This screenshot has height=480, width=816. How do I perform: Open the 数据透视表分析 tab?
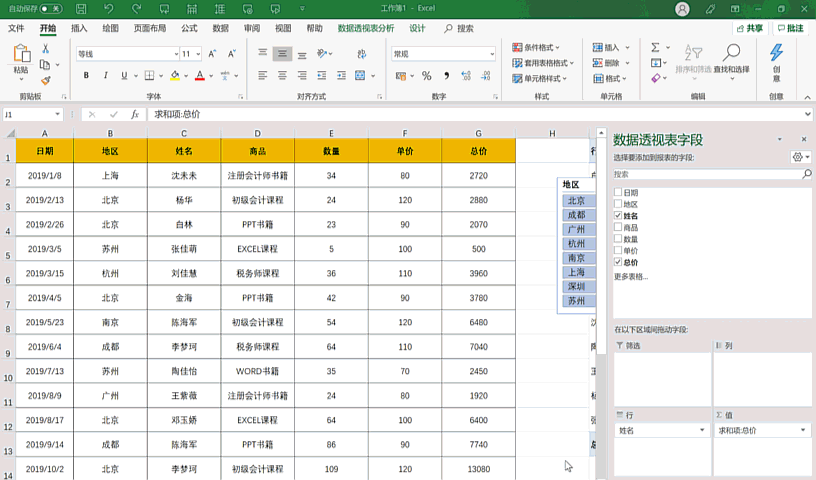(x=365, y=29)
